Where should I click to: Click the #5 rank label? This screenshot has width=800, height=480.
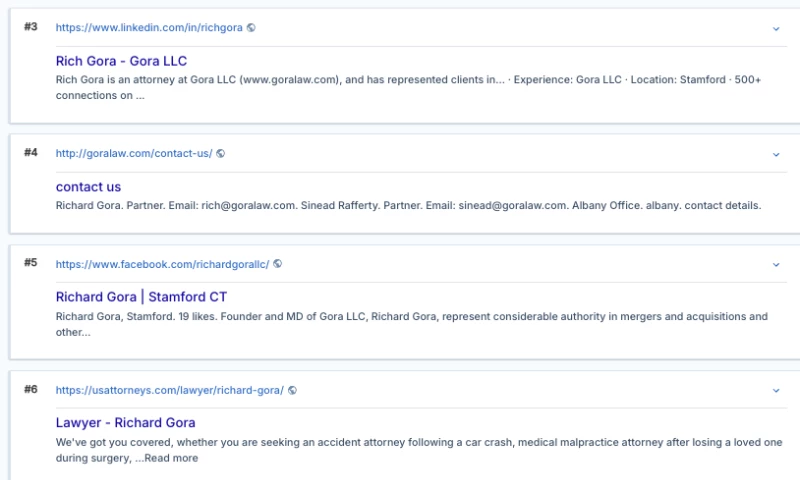point(31,262)
